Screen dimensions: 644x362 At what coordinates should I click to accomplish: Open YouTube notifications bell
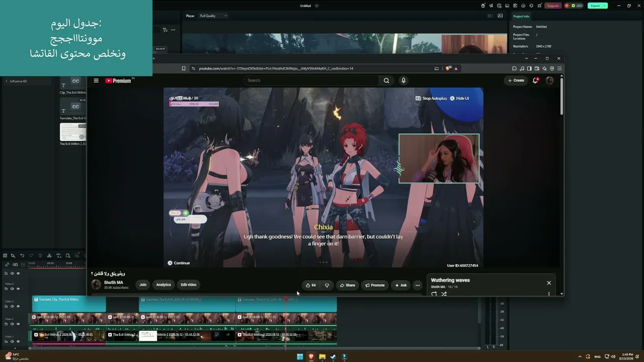click(x=535, y=80)
